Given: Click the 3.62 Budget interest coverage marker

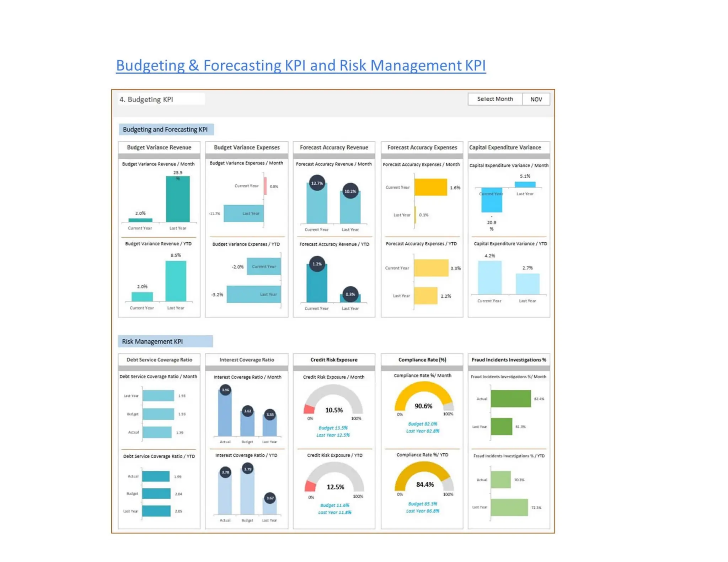Looking at the screenshot, I should [x=248, y=411].
